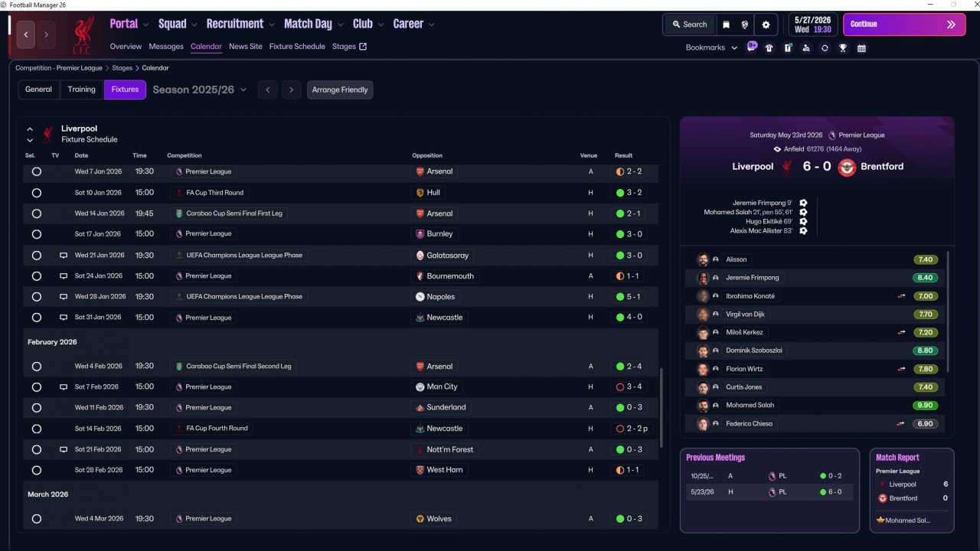Select the West Ham fixture radio button
The image size is (980, 551).
pyautogui.click(x=36, y=471)
